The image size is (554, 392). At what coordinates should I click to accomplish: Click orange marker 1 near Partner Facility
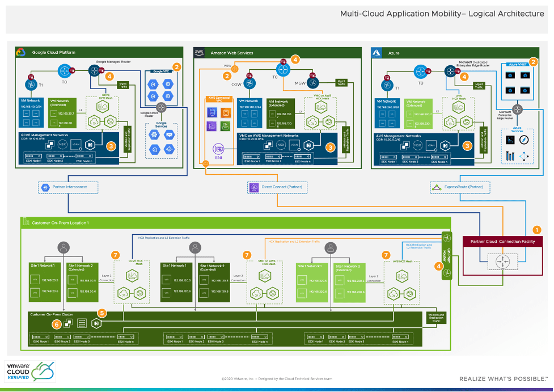(x=536, y=230)
